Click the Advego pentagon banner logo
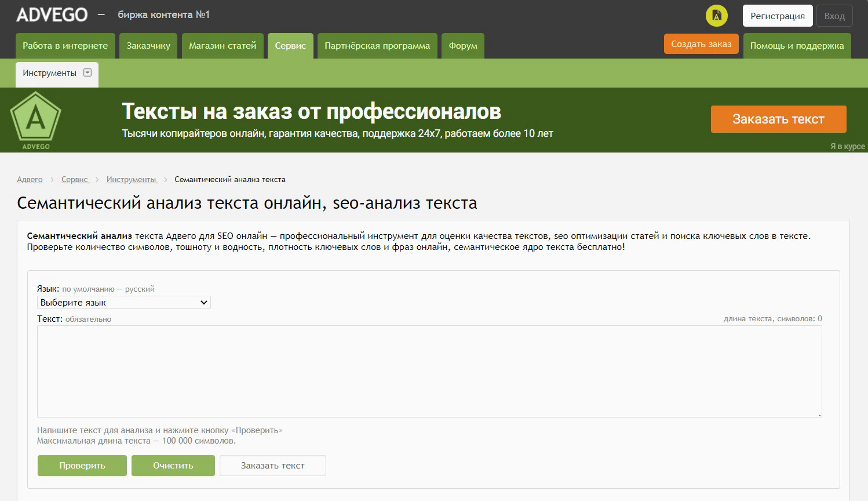 click(x=35, y=120)
